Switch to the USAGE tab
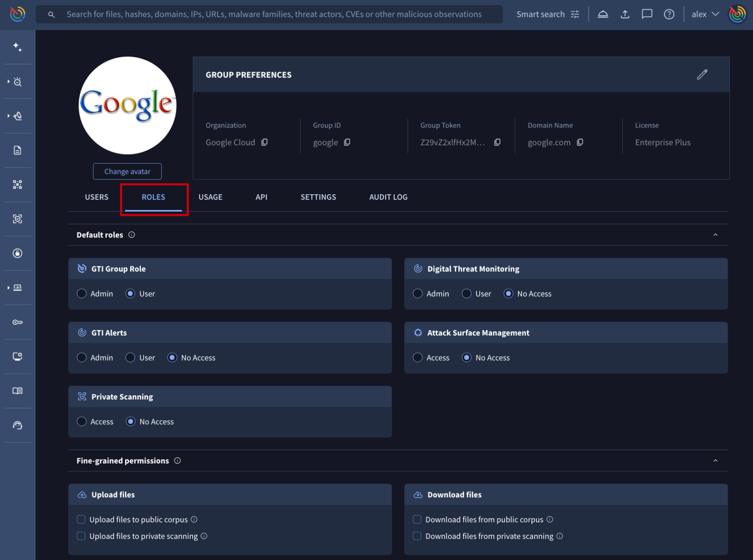The width and height of the screenshot is (753, 560). pos(210,197)
